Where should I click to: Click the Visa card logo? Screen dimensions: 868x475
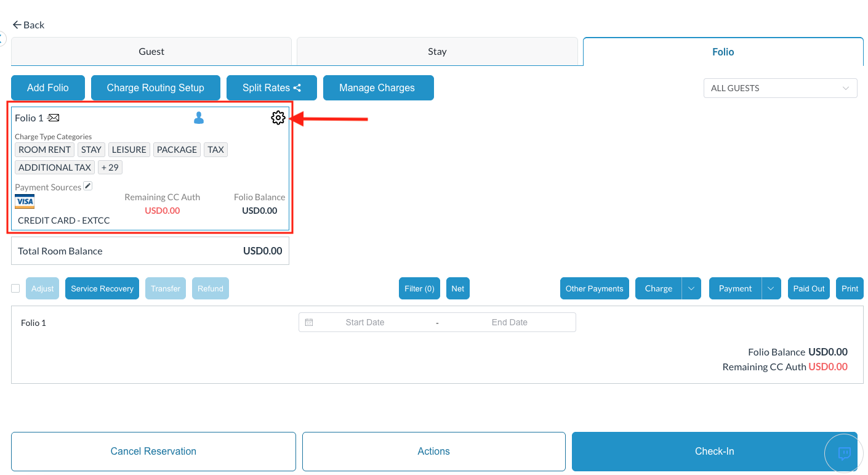(x=25, y=202)
